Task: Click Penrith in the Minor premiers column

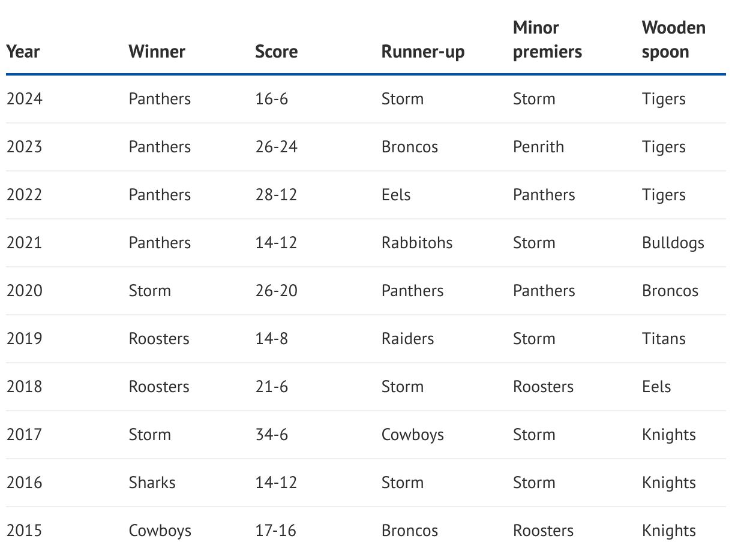Action: [539, 147]
